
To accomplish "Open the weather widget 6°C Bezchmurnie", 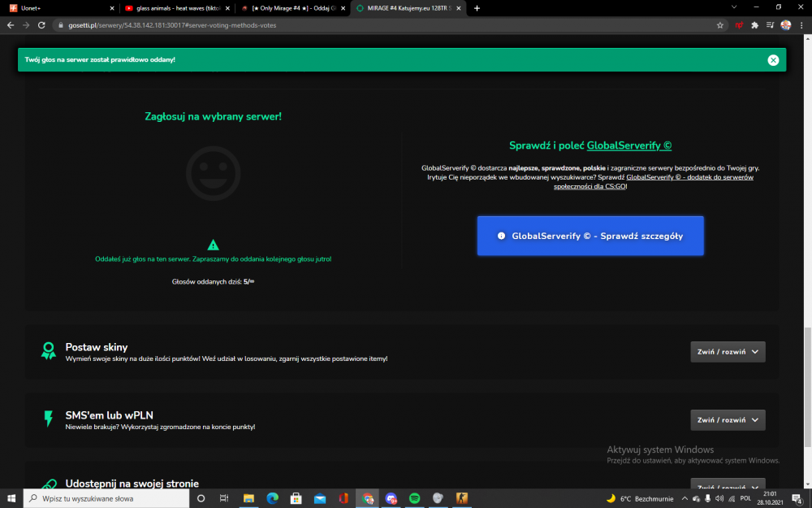I will click(x=640, y=499).
